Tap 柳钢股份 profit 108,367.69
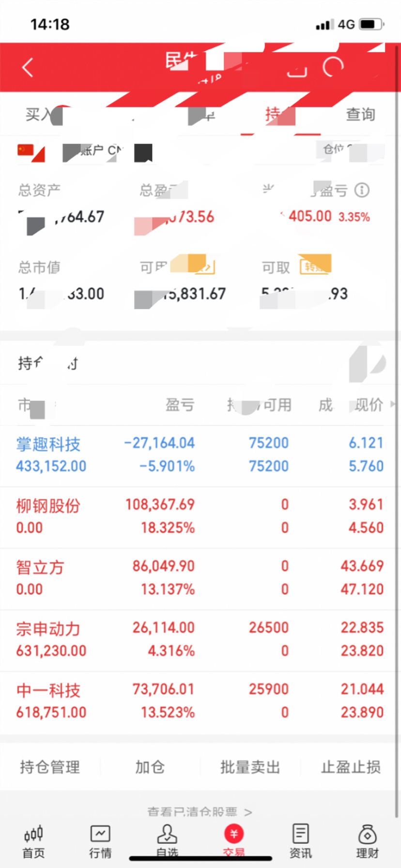The height and width of the screenshot is (868, 401). click(x=160, y=504)
